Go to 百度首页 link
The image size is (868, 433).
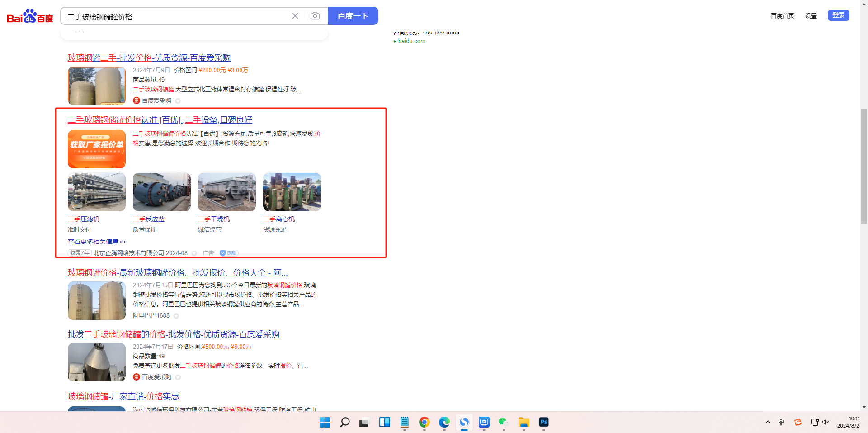[783, 16]
